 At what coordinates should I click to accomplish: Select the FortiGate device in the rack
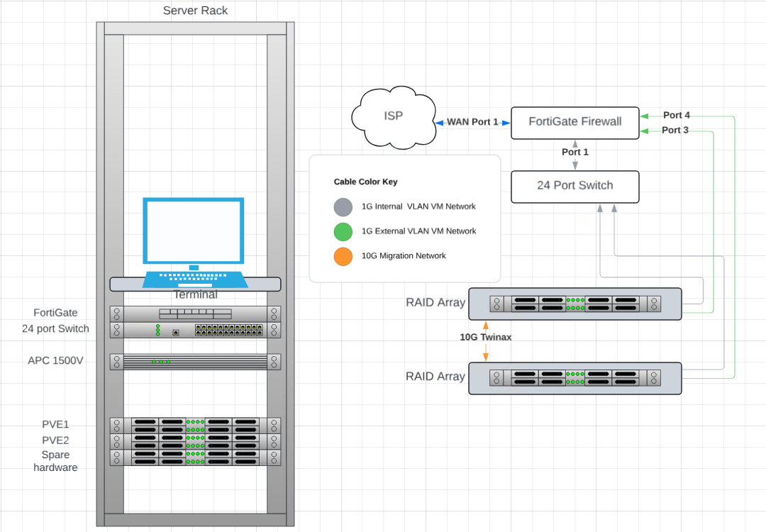195,314
